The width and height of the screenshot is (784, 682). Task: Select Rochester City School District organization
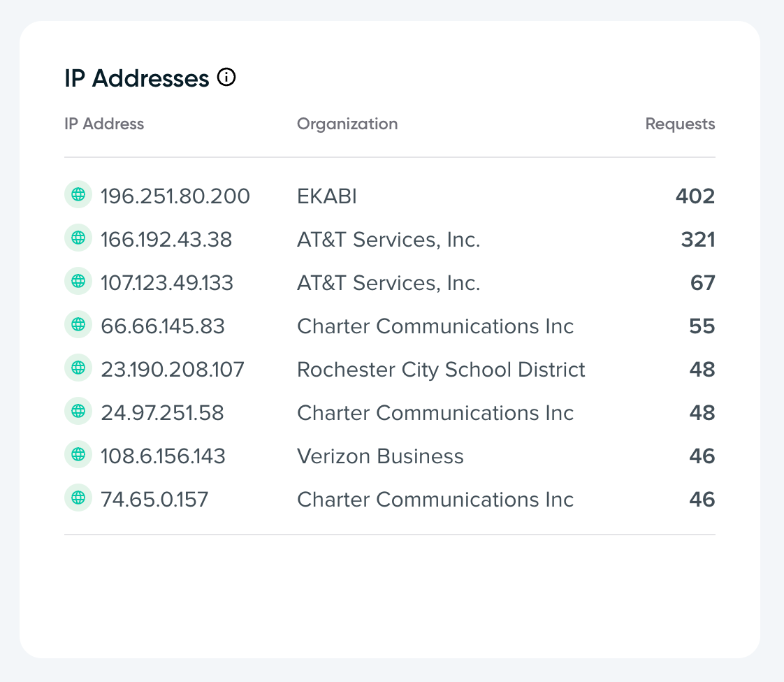[x=441, y=370]
